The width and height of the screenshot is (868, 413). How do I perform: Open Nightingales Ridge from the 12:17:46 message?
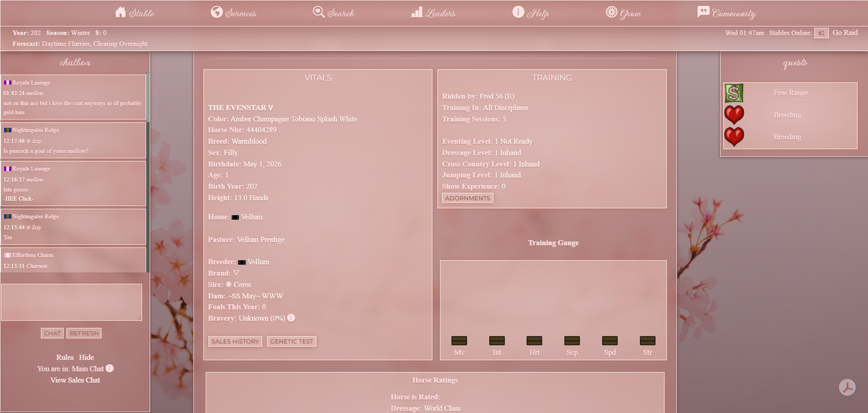point(35,130)
